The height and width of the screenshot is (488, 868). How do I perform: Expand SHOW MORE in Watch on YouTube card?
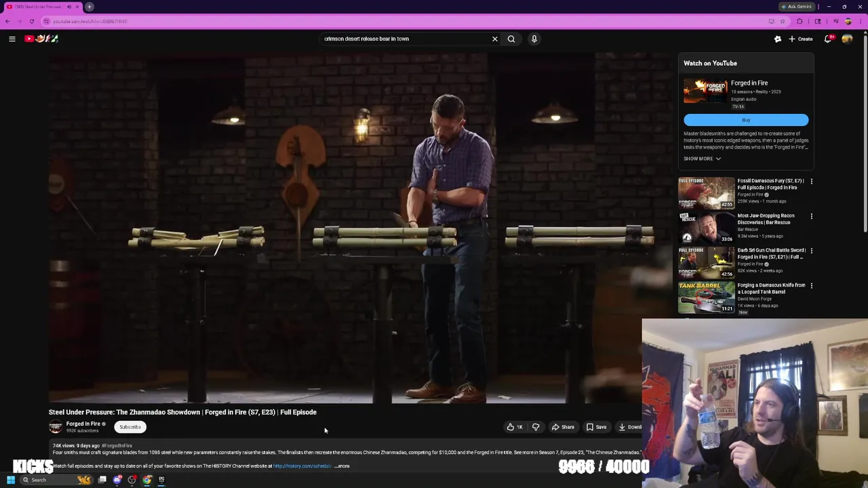click(x=702, y=159)
